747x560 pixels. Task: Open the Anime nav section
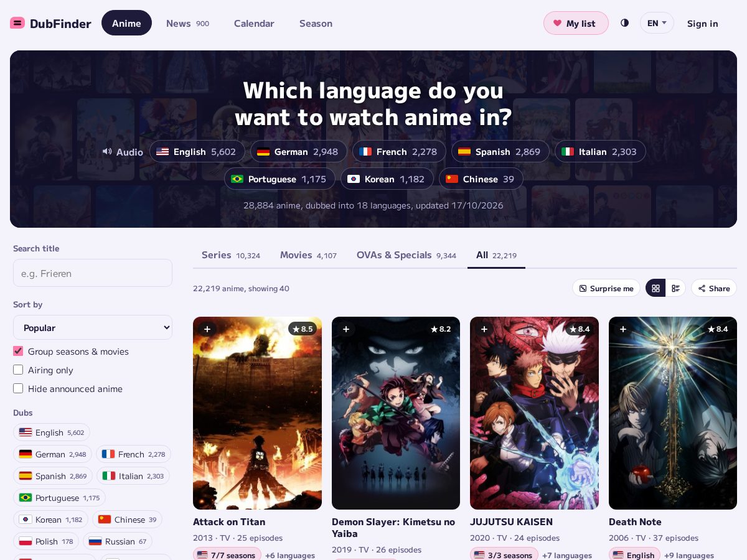(x=126, y=23)
